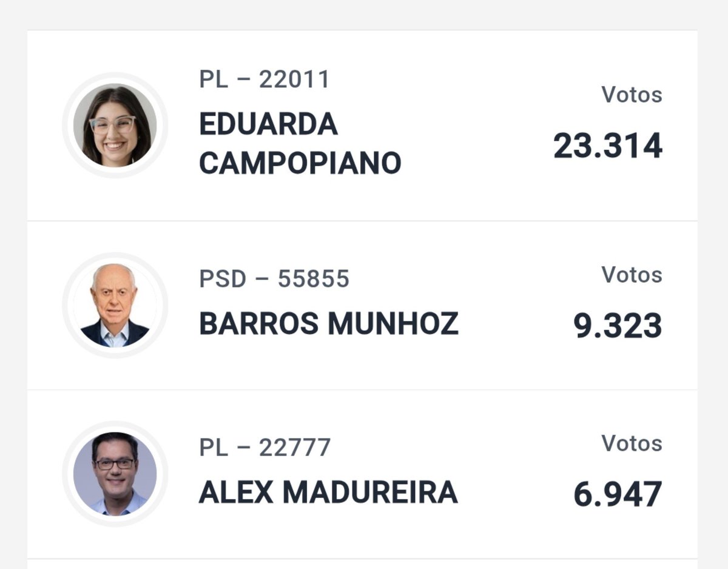728x569 pixels.
Task: Click the partially visible card below Alex Madureira
Action: [362, 564]
